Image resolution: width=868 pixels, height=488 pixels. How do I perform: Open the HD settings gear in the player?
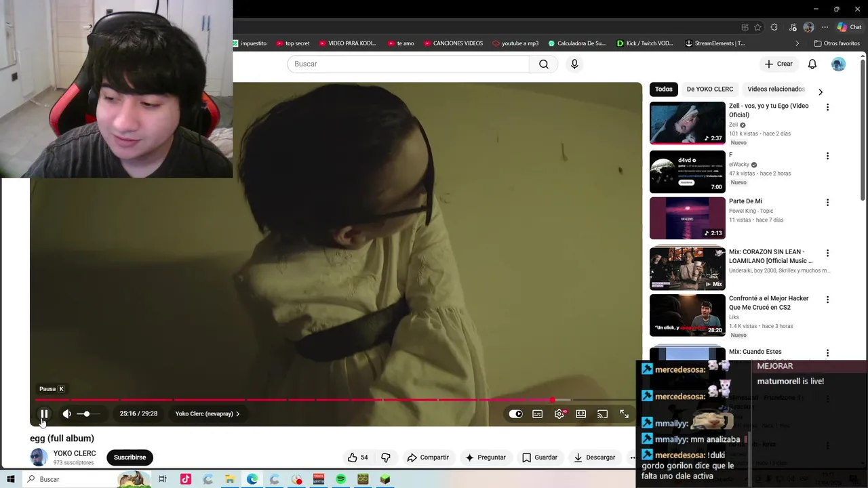[559, 413]
